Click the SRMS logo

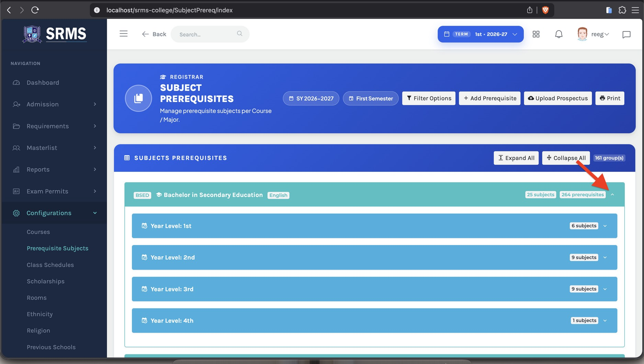[x=54, y=34]
